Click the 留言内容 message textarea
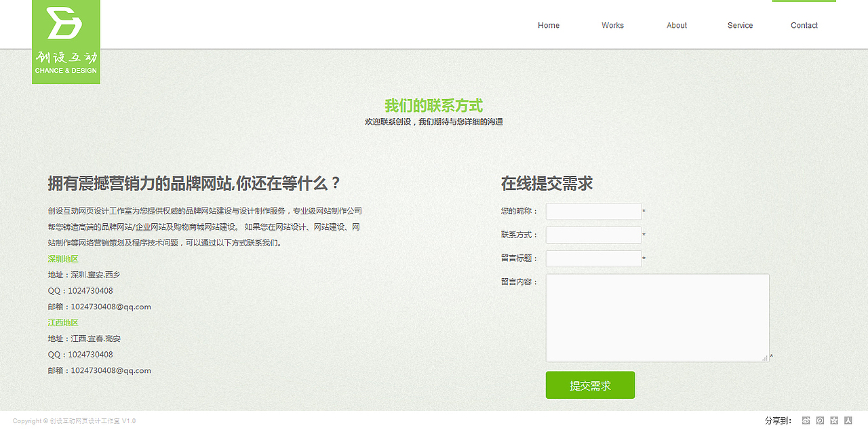Viewport: 868px width, 430px height. (x=657, y=318)
